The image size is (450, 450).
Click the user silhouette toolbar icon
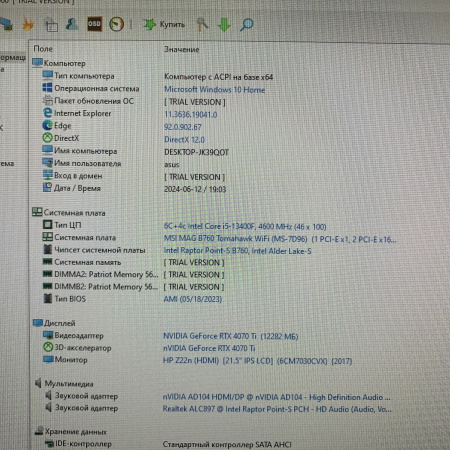(x=72, y=24)
